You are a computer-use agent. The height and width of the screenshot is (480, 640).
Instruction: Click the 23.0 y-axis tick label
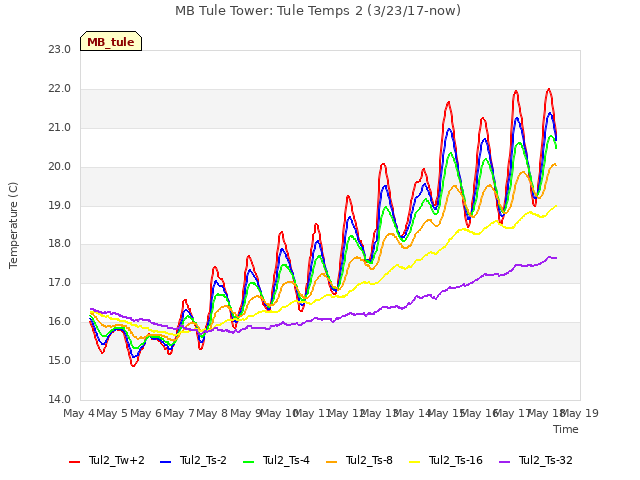tap(60, 49)
